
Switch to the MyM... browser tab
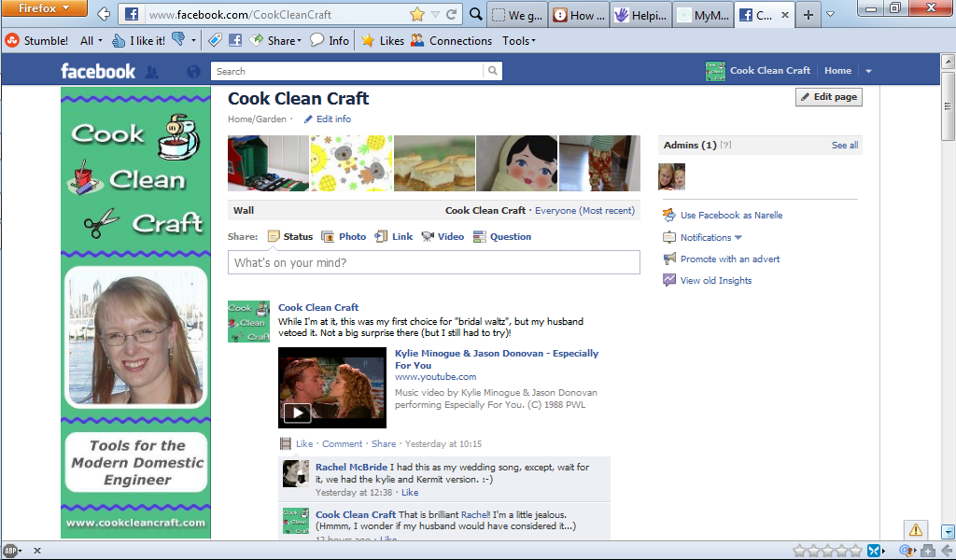click(x=704, y=15)
